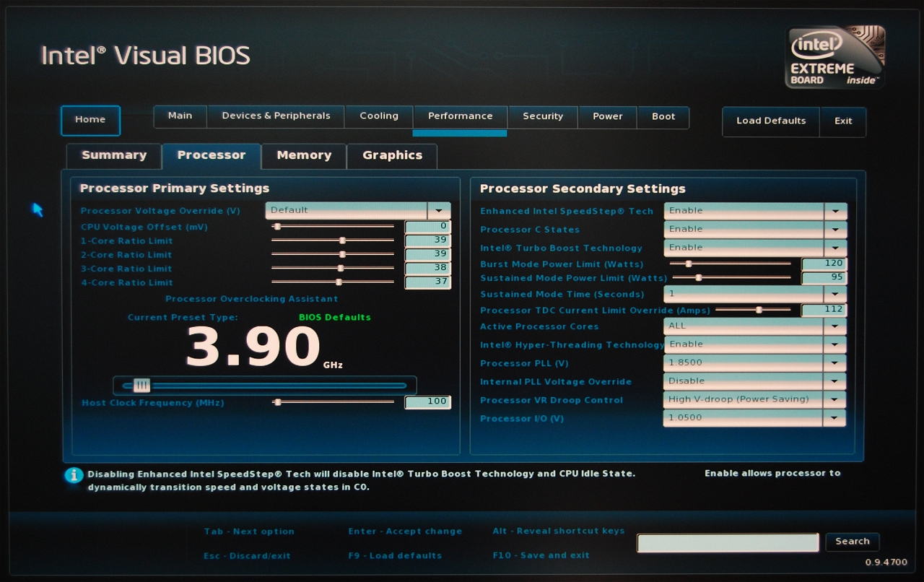The height and width of the screenshot is (582, 924).
Task: Click the 1-Core Ratio Limit slider
Action: click(342, 240)
